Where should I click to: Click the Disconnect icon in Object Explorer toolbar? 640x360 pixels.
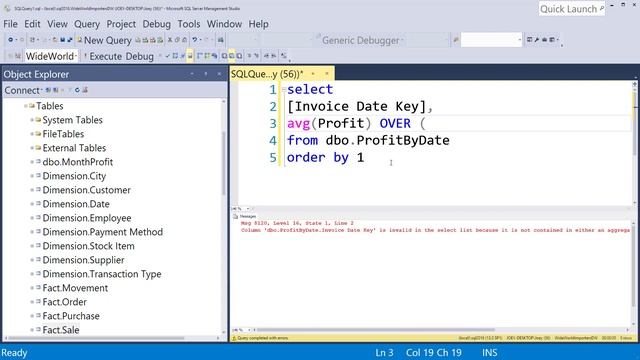(56, 90)
